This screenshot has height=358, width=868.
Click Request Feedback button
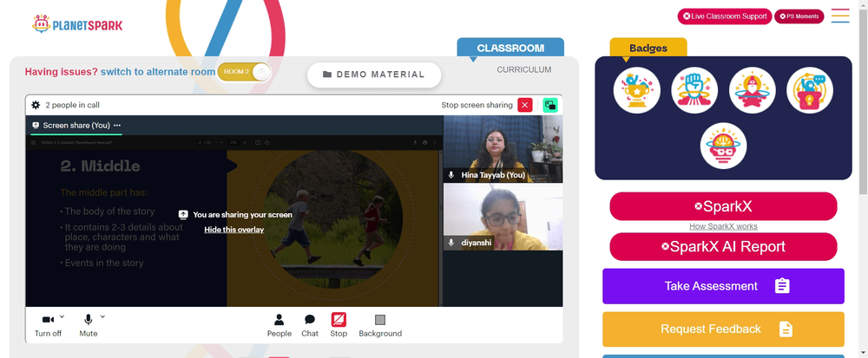(x=723, y=329)
